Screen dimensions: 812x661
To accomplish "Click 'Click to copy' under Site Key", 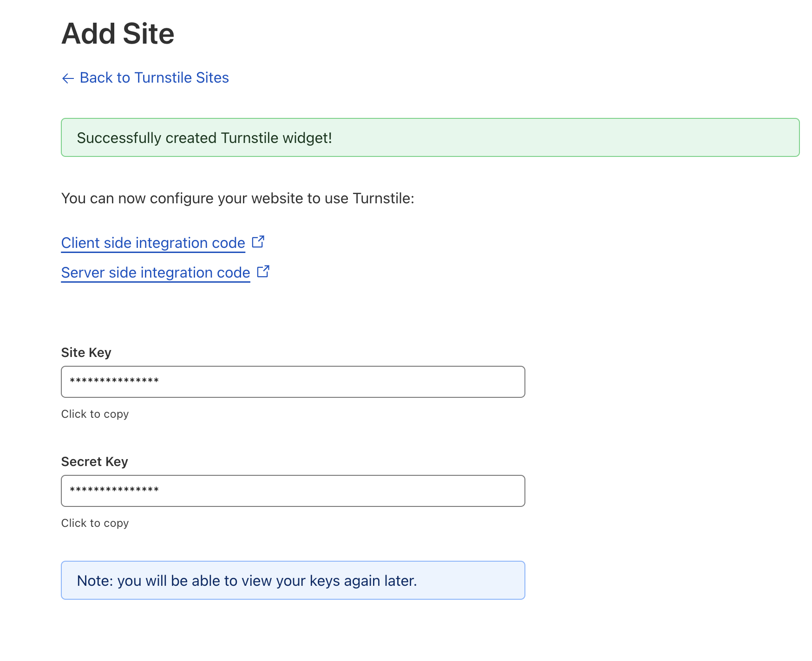I will pyautogui.click(x=95, y=414).
